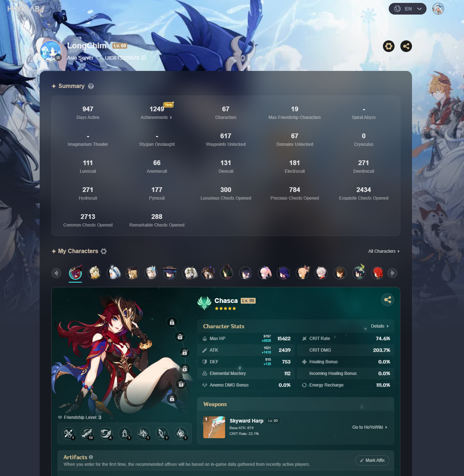
Task: Click the Mark Affix button
Action: (372, 460)
